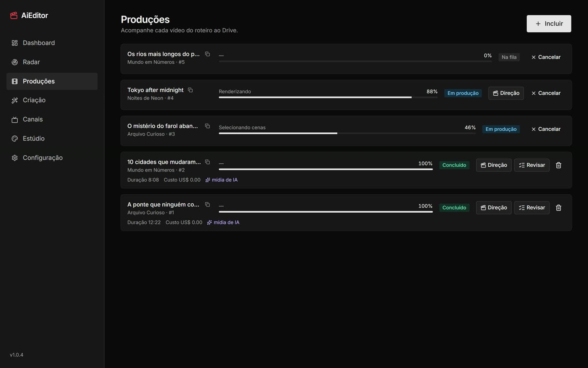Screen dimensions: 588x368
Task: Cancel the Tokyo after midnight production
Action: pyautogui.click(x=546, y=93)
